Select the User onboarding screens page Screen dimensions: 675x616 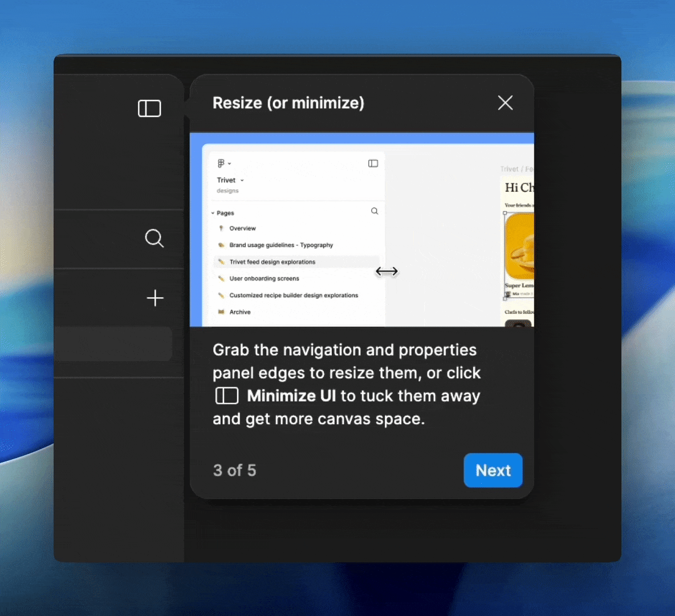[x=264, y=278]
